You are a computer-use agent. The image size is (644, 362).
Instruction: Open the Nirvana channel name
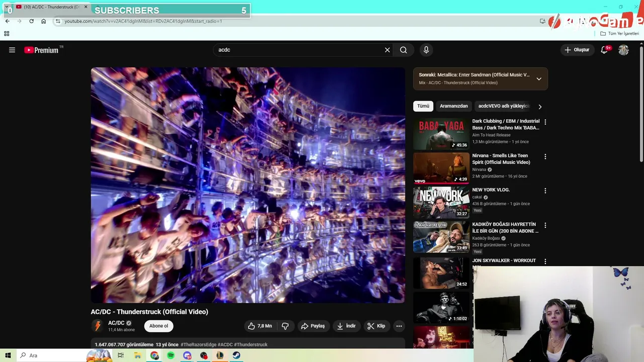[479, 169]
